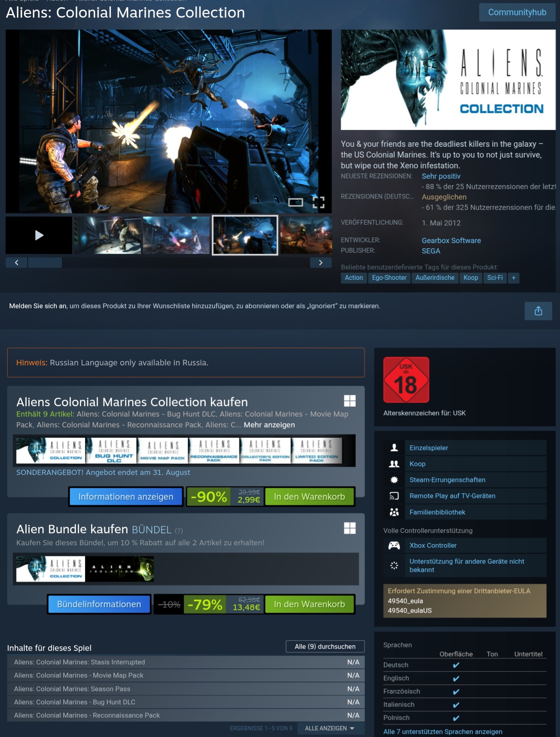Click the thumbnail strip scrollbar handle
The width and height of the screenshot is (560, 737).
point(45,263)
